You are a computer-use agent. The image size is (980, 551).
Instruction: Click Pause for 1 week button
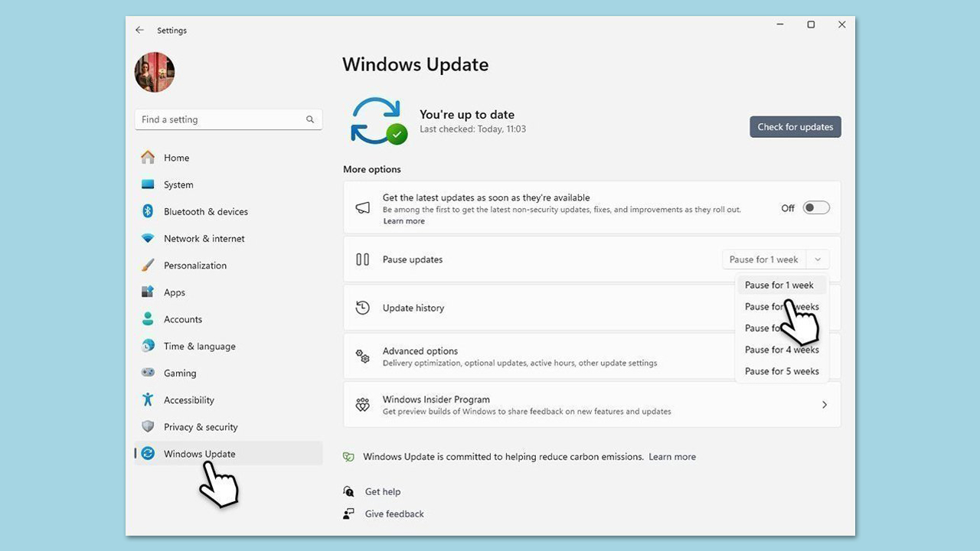[764, 259]
